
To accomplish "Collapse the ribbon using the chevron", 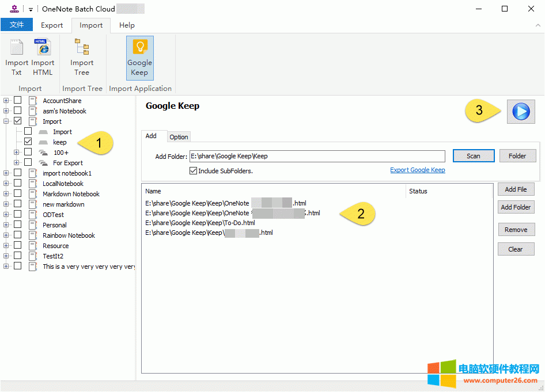I will [537, 25].
